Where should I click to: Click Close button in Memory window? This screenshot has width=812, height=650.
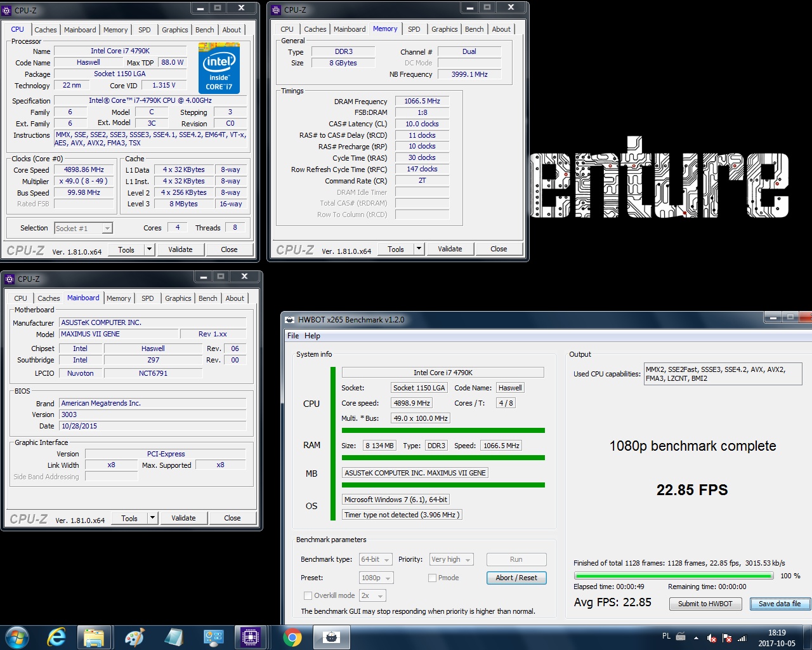point(499,249)
